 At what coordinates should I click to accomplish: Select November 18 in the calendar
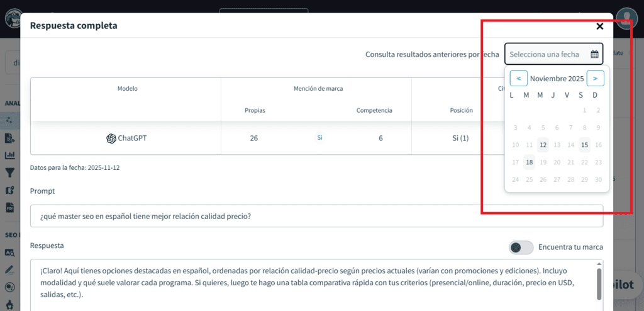pos(529,162)
